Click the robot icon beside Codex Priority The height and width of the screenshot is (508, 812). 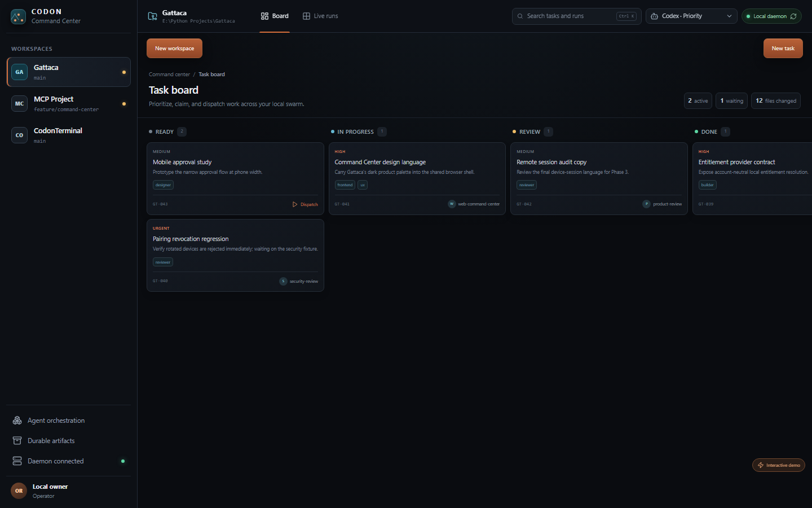[654, 16]
